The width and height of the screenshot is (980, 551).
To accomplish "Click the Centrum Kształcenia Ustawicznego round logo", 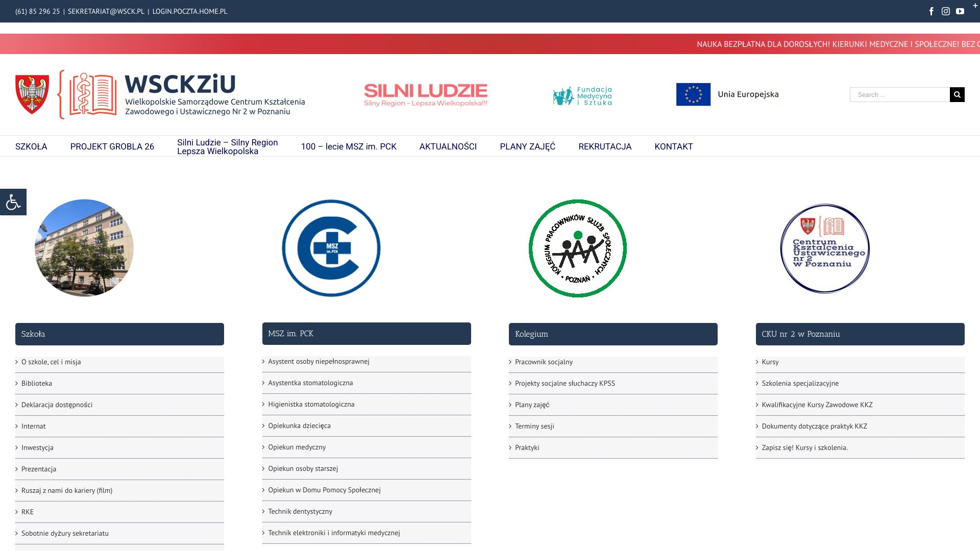I will coord(825,248).
